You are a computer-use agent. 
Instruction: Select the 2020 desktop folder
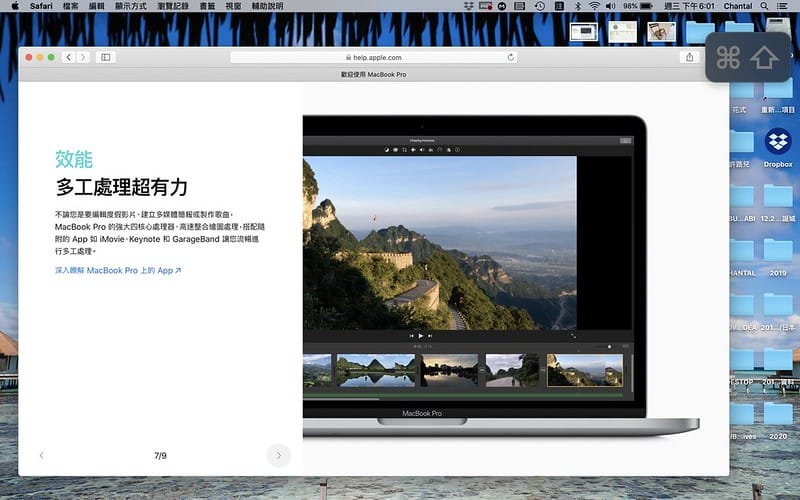778,420
